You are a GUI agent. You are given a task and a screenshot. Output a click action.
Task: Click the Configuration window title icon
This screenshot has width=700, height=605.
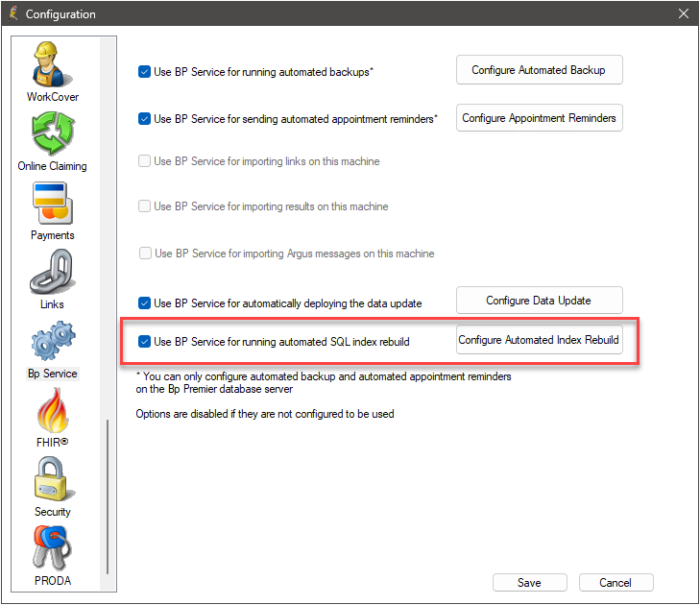[x=13, y=13]
